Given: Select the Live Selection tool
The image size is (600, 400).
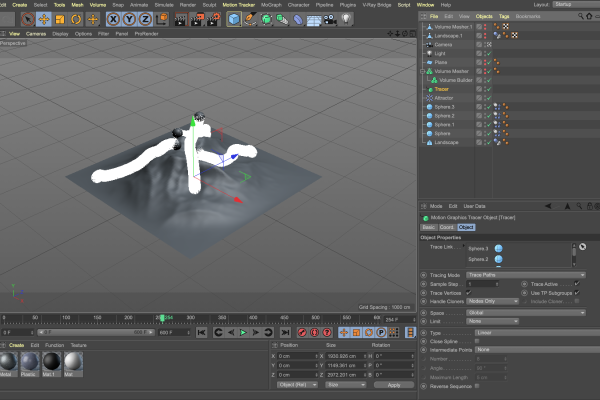Looking at the screenshot, I should click(x=28, y=19).
